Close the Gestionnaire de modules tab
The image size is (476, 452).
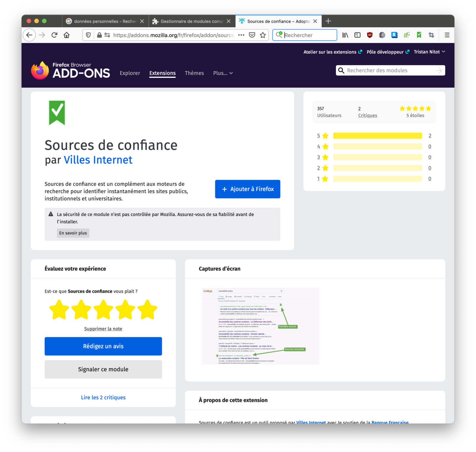(228, 21)
